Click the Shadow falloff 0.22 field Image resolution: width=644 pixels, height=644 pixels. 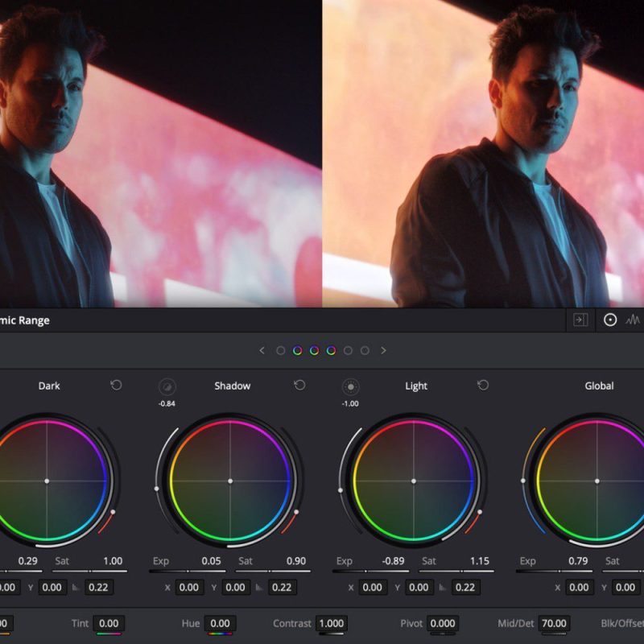tap(283, 588)
